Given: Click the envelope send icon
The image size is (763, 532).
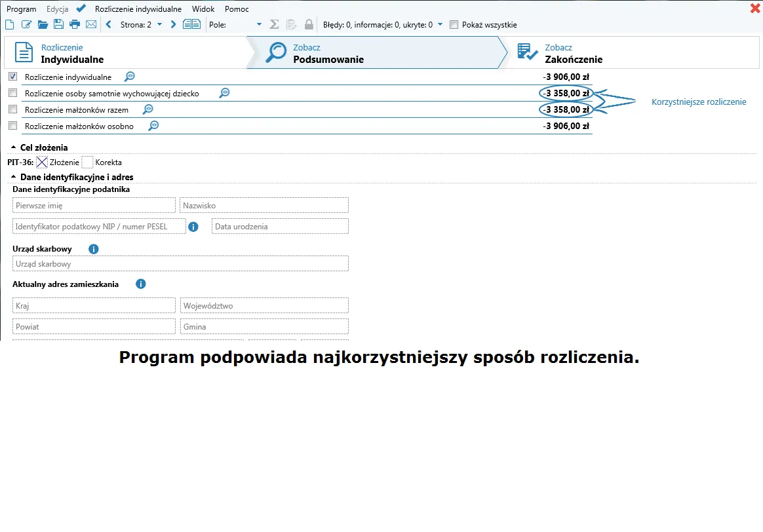Looking at the screenshot, I should 91,25.
